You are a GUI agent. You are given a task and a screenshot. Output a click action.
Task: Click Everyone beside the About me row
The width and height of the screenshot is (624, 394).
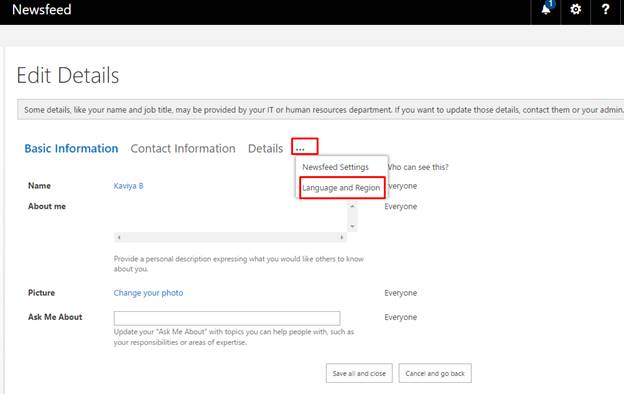pos(400,207)
